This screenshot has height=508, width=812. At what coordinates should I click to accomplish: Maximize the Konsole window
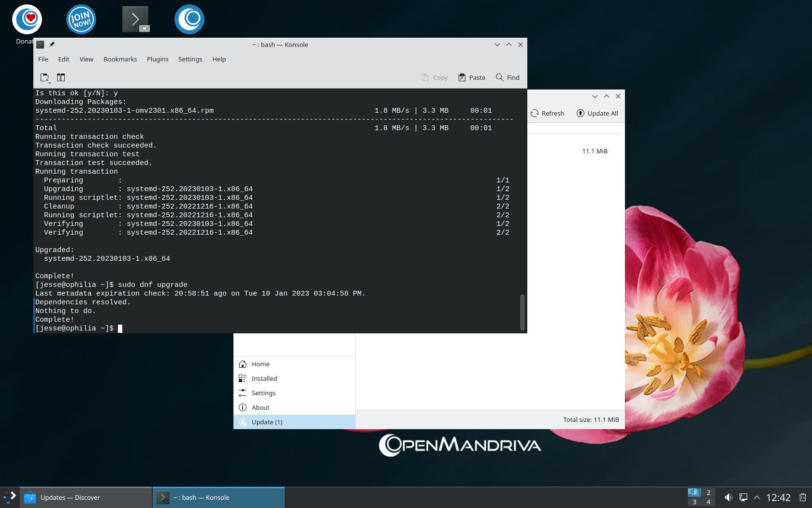coord(509,45)
